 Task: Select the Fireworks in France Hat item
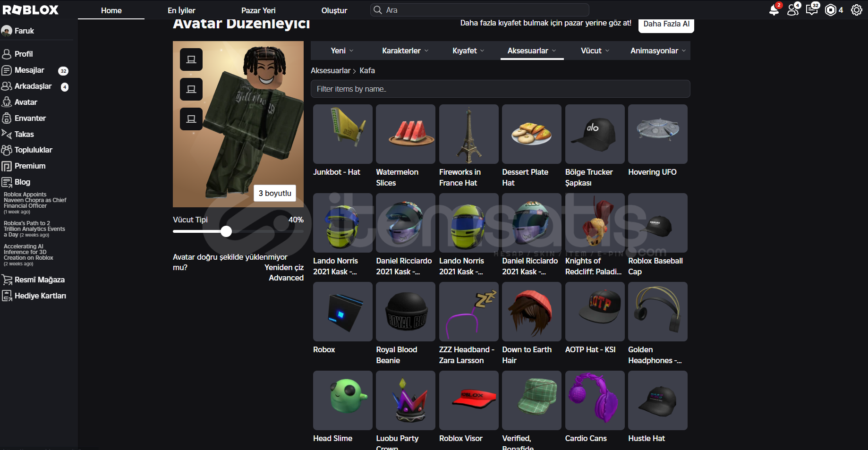pos(469,134)
